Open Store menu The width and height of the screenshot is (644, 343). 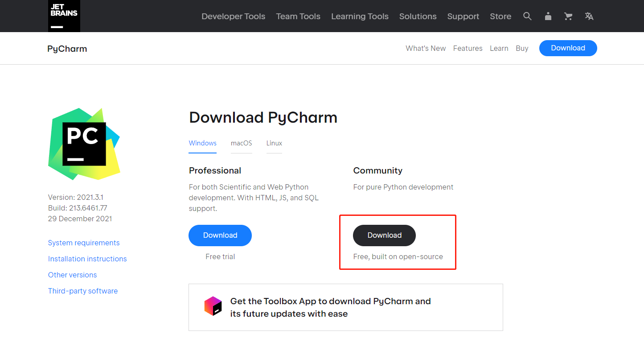click(x=500, y=16)
